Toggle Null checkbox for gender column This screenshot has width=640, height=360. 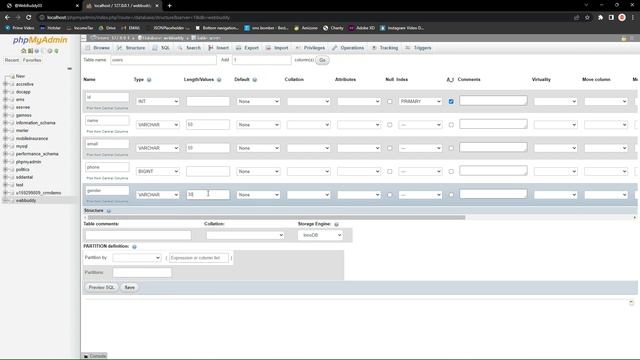(389, 195)
